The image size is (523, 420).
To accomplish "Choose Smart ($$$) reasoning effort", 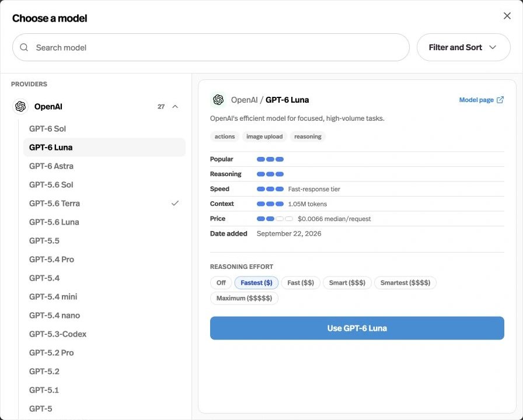I will coord(347,283).
